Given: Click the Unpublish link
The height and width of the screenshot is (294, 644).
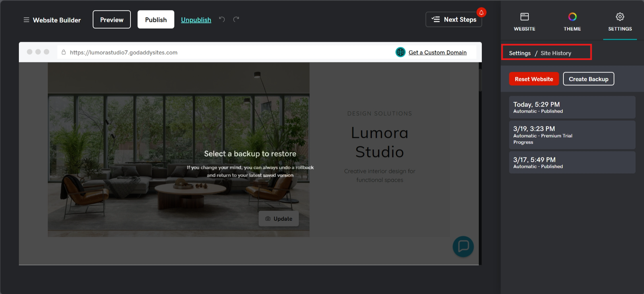Looking at the screenshot, I should click(x=196, y=20).
